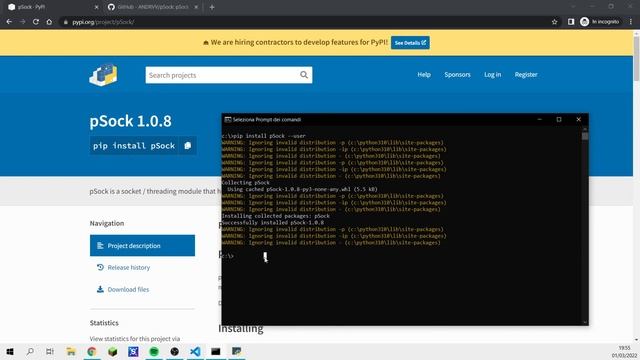Open File Explorer from taskbar
Screen dimensions: 640x360
[71, 351]
